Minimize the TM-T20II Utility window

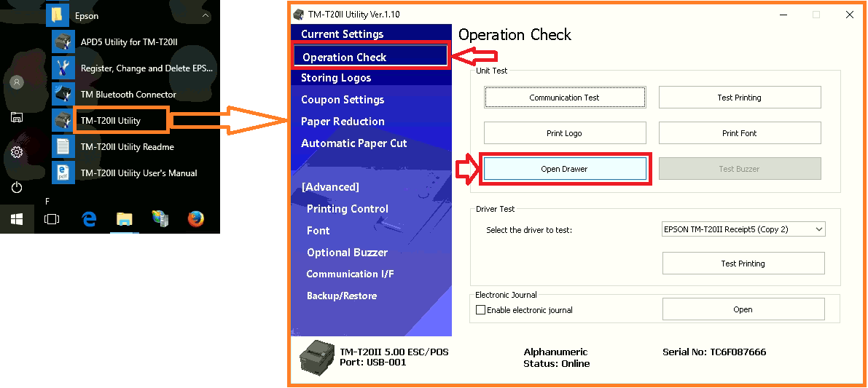coord(783,15)
